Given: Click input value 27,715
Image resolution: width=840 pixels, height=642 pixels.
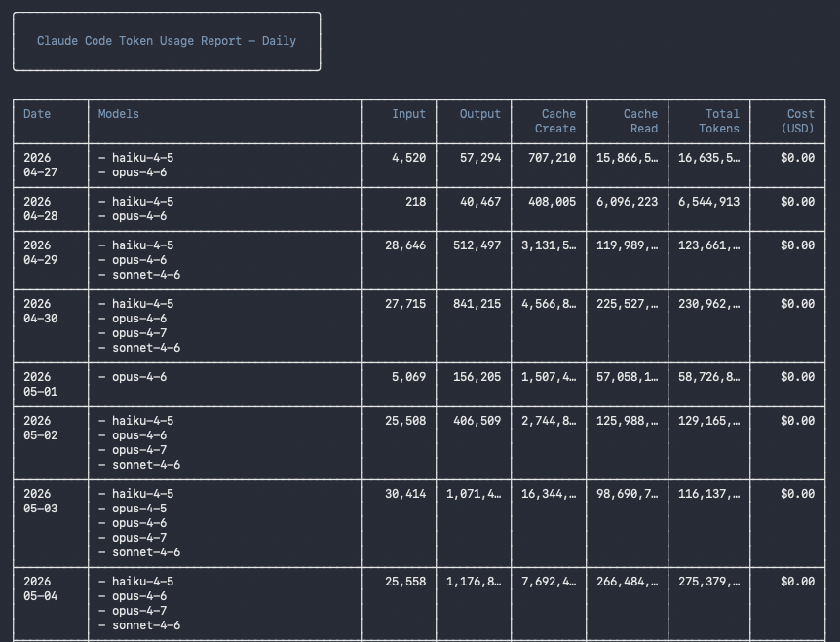Looking at the screenshot, I should 405,304.
